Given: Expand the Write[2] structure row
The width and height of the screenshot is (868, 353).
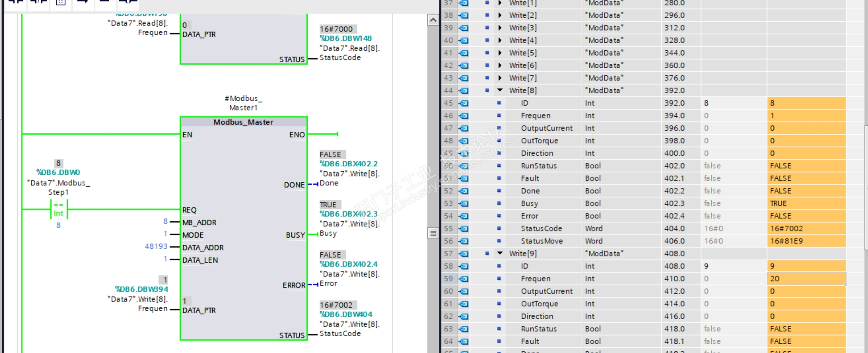Looking at the screenshot, I should [500, 15].
